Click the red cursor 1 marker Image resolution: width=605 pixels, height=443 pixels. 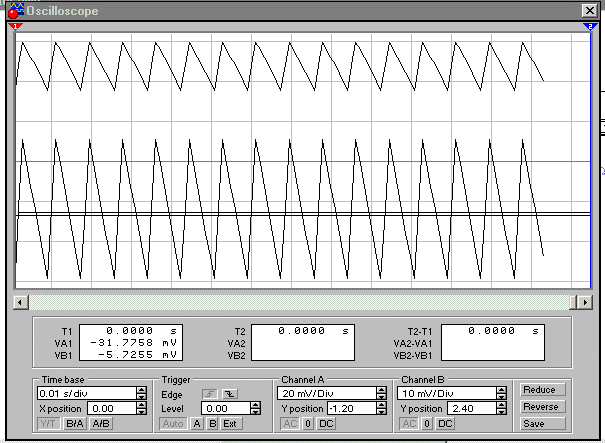(15, 26)
